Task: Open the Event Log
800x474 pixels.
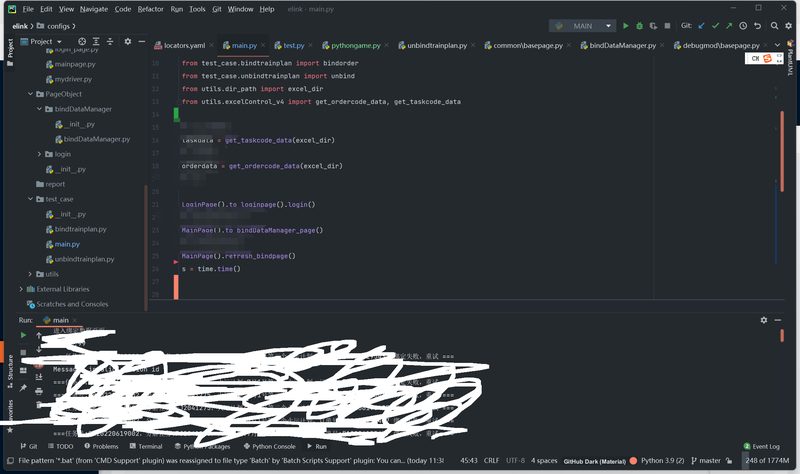Action: coord(761,446)
